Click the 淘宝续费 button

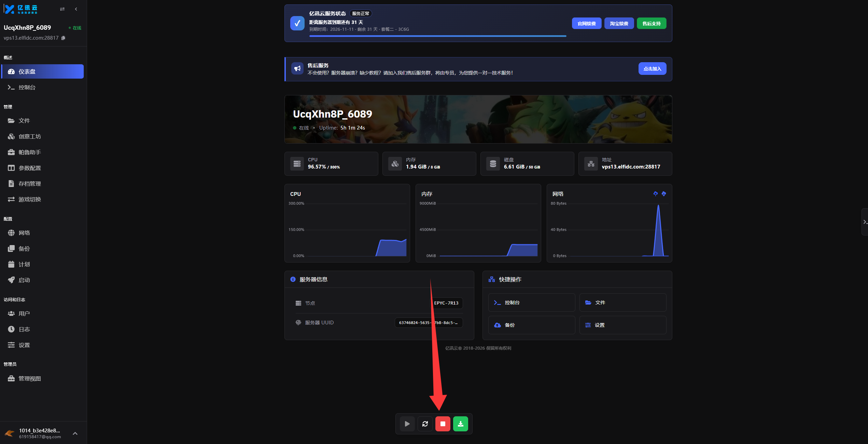click(619, 23)
